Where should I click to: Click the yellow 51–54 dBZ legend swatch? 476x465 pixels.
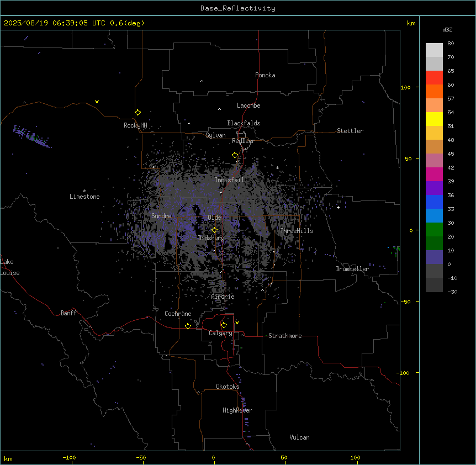click(x=434, y=119)
